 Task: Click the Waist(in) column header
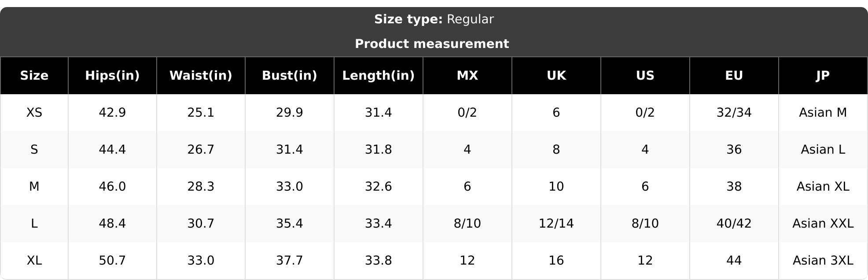pos(201,75)
